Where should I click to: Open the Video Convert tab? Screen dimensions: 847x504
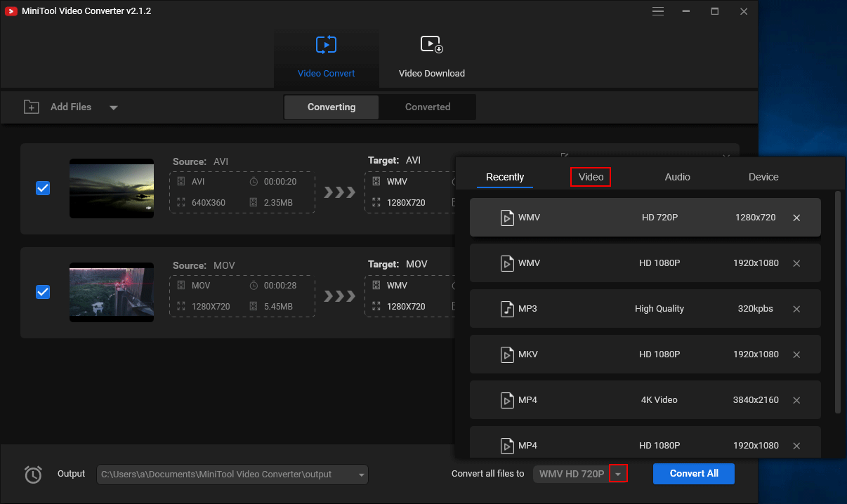(326, 58)
